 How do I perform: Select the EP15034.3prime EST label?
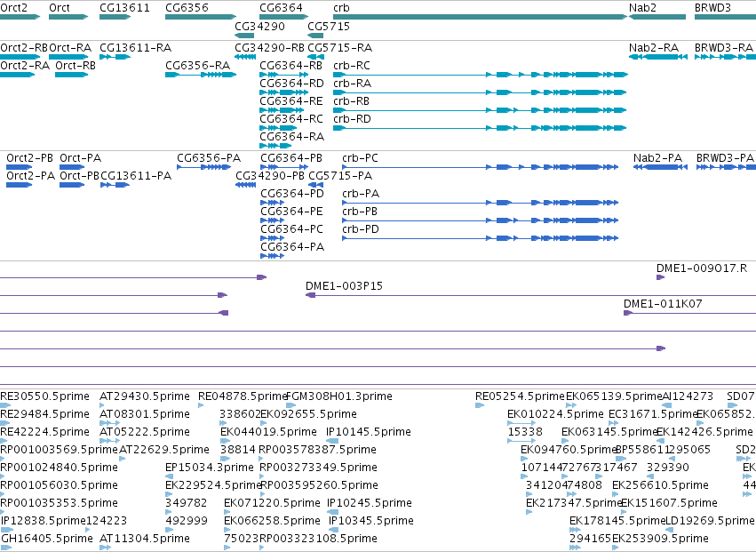[210, 468]
